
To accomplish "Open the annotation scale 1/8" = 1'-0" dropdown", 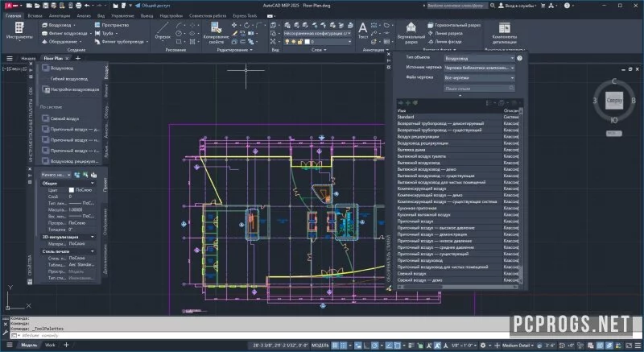I will [x=464, y=346].
